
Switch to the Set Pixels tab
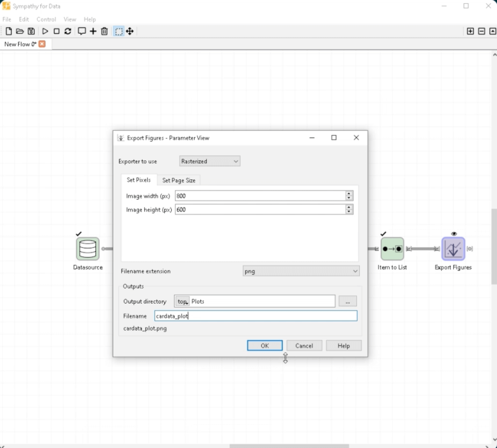coord(139,180)
